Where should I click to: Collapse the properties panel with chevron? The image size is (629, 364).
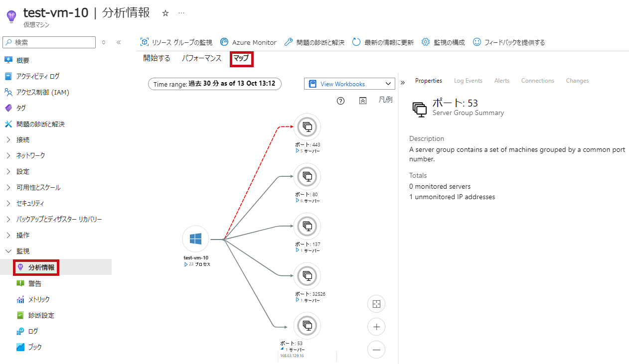coord(403,82)
